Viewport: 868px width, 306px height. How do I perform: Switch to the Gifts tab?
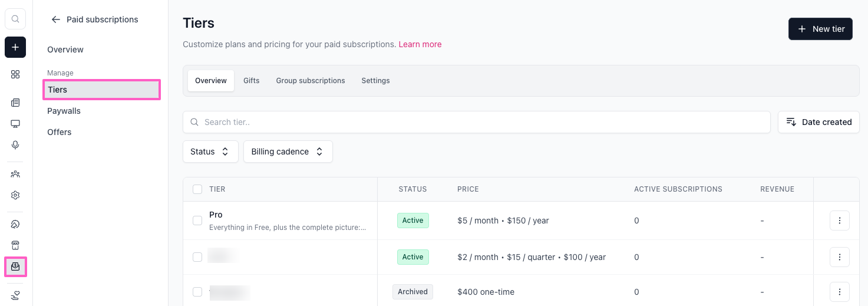(x=252, y=81)
